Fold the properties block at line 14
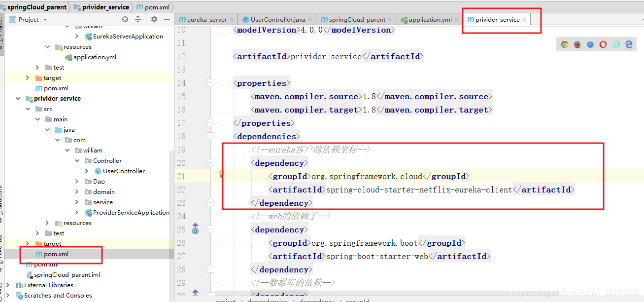Viewport: 644px width, 302px height. 211,83
